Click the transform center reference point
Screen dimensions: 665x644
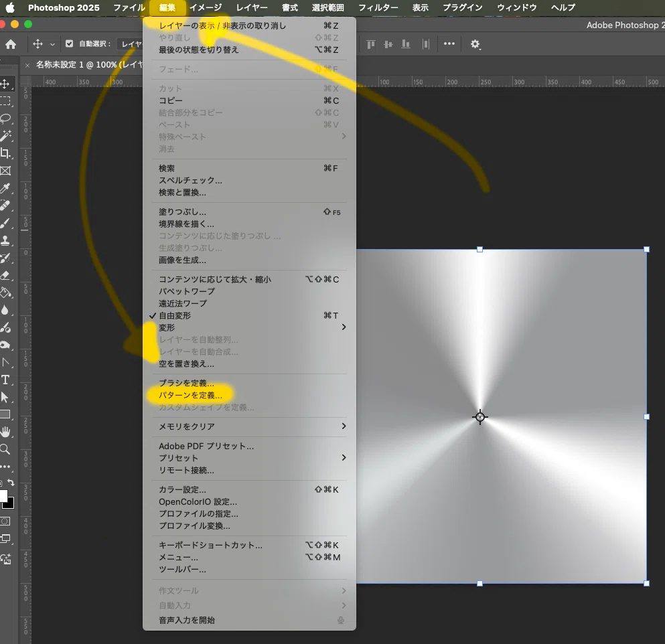click(x=480, y=417)
